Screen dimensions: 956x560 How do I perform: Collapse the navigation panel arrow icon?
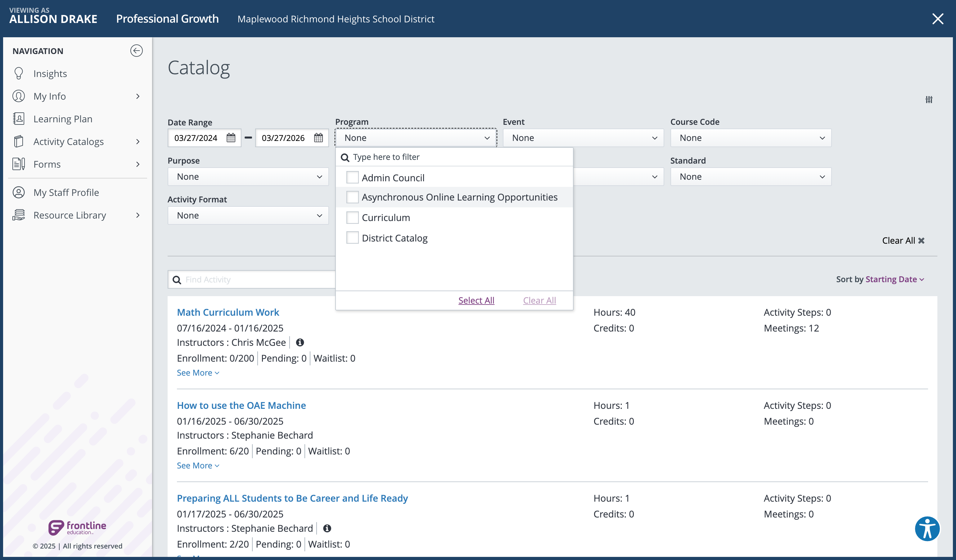pos(137,51)
